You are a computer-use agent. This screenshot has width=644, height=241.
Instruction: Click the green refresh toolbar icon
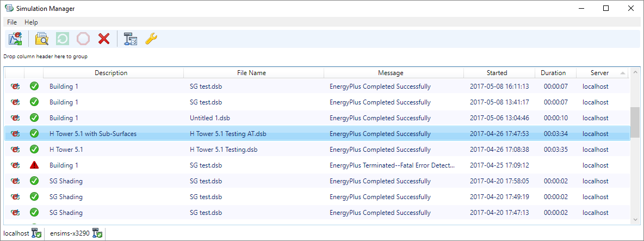63,39
